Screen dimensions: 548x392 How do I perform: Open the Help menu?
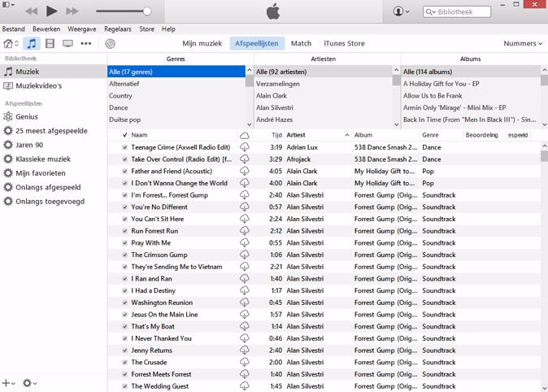(168, 29)
